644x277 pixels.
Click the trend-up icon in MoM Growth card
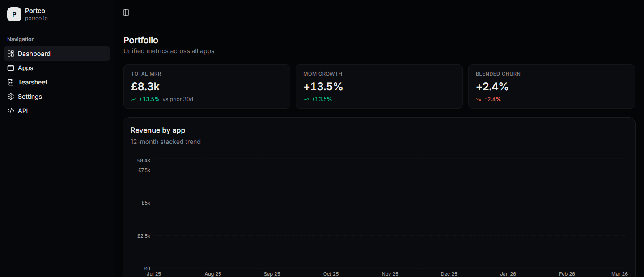[x=306, y=99]
